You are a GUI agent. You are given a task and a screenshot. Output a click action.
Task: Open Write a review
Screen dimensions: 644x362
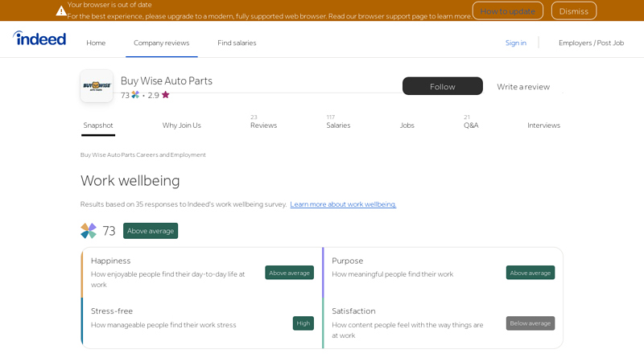(523, 86)
